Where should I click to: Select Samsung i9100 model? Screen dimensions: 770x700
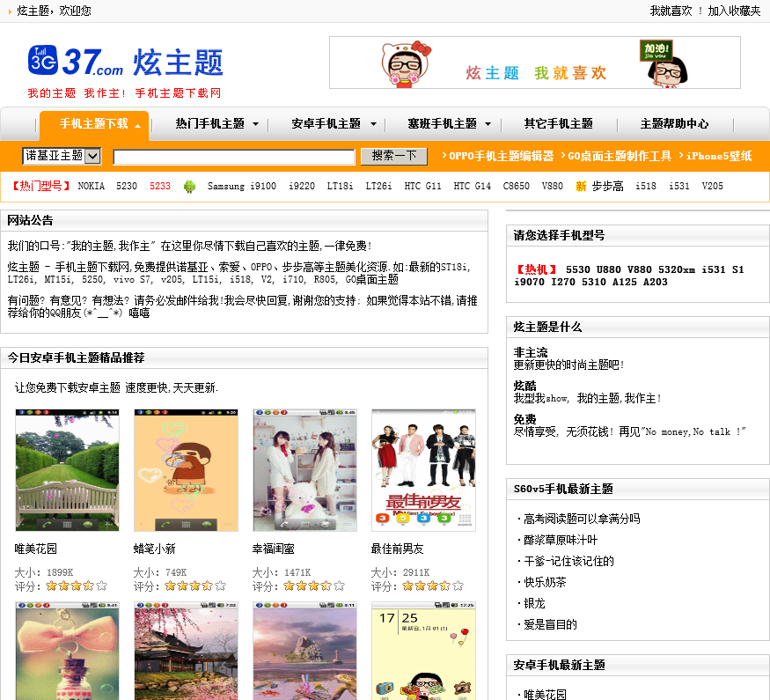coord(242,186)
